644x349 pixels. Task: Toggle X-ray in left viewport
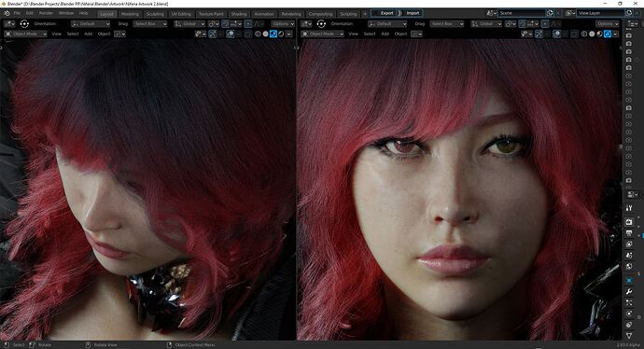tap(247, 35)
